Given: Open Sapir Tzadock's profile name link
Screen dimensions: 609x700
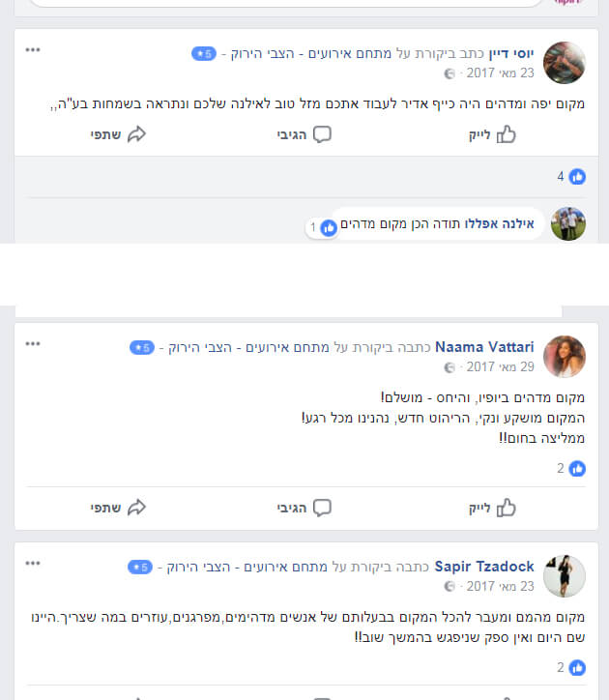Looking at the screenshot, I should (484, 567).
